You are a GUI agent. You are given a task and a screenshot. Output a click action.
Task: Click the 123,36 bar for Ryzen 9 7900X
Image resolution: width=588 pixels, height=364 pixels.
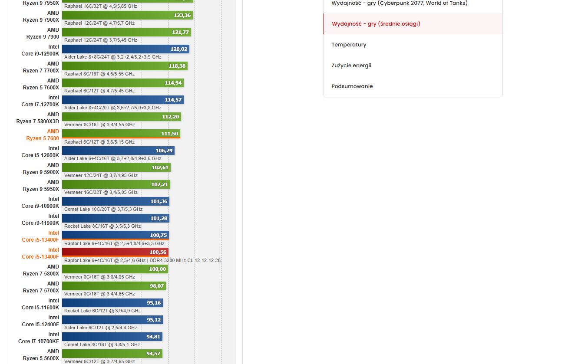(127, 15)
